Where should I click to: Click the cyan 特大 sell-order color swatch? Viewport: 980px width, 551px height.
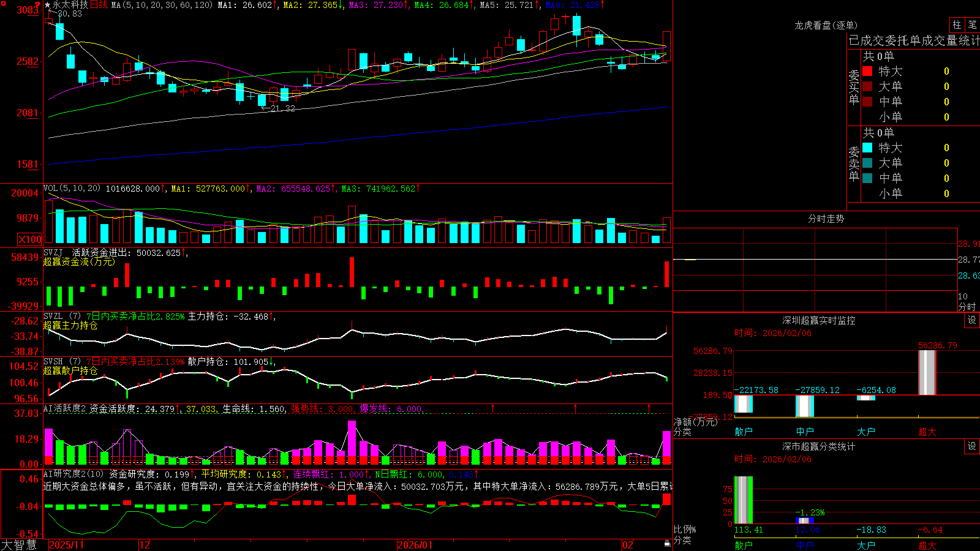tap(867, 148)
